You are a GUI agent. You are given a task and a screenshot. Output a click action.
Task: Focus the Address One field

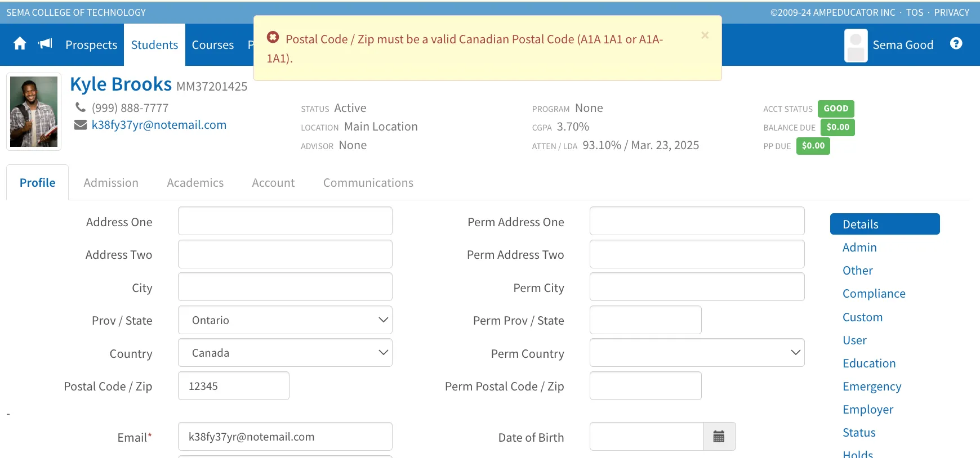[285, 221]
